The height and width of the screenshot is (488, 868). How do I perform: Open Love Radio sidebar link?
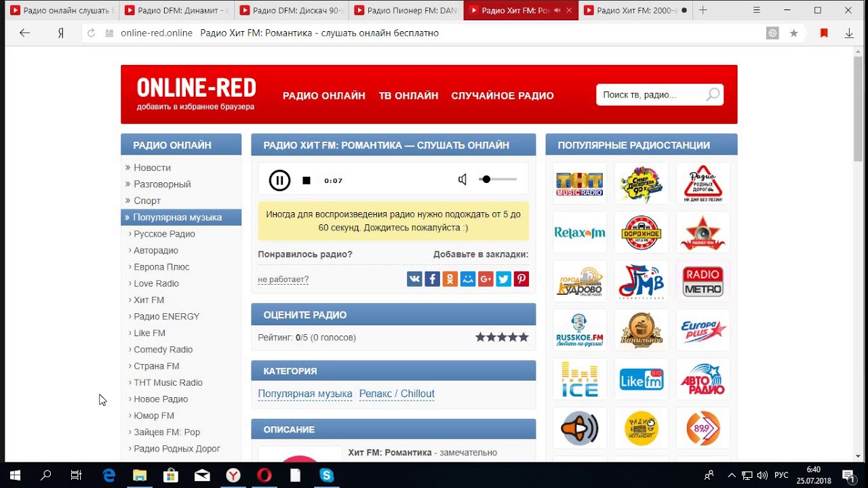pyautogui.click(x=156, y=283)
